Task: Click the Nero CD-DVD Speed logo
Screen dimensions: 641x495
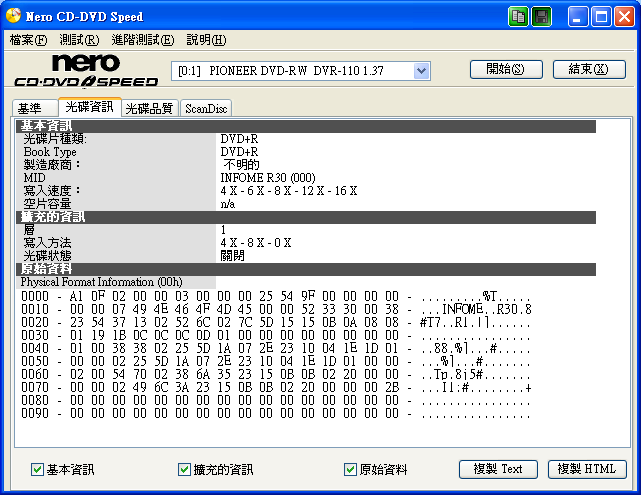Action: 86,71
